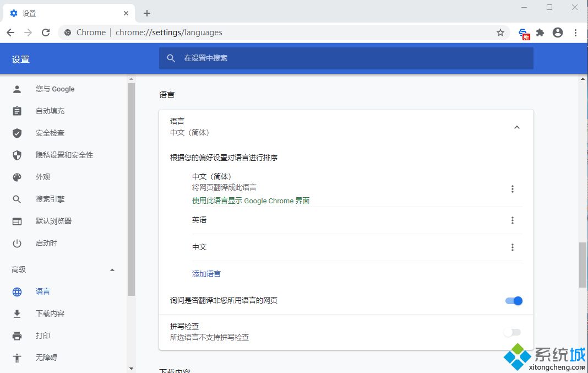Screen dimensions: 588x373
Task: Turn off the translate-pages offer toggle
Action: coord(514,301)
